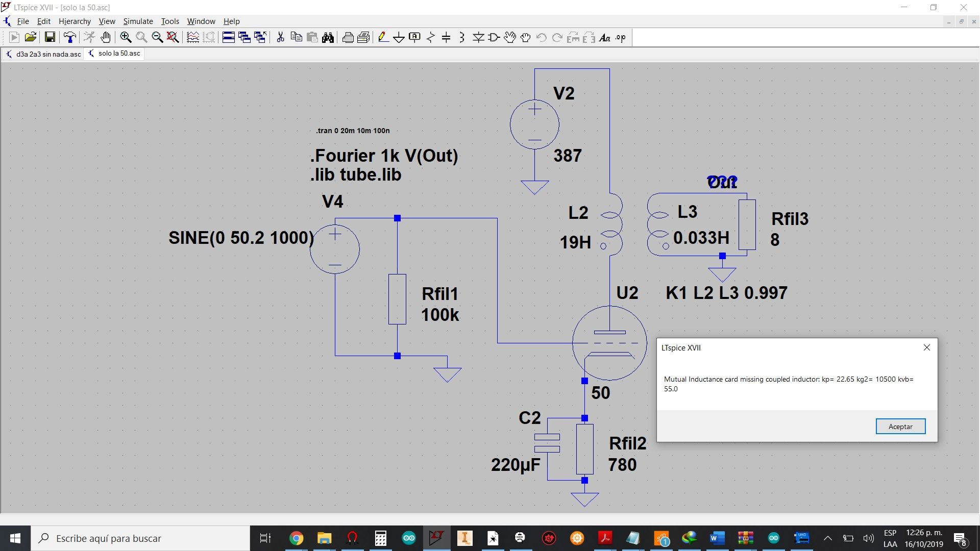Select the inductor component tool
Viewport: 980px width, 551px height.
coord(462,37)
